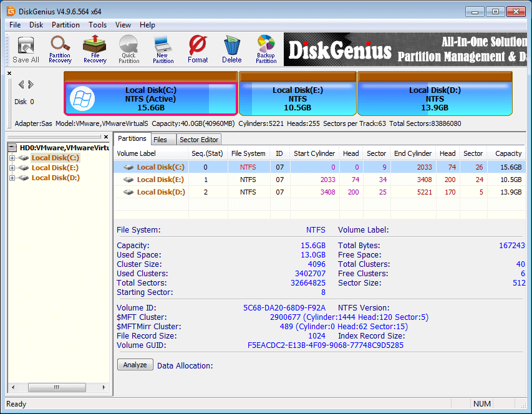Click HD0 hard disk icon in tree
The height and width of the screenshot is (414, 532).
coord(12,148)
